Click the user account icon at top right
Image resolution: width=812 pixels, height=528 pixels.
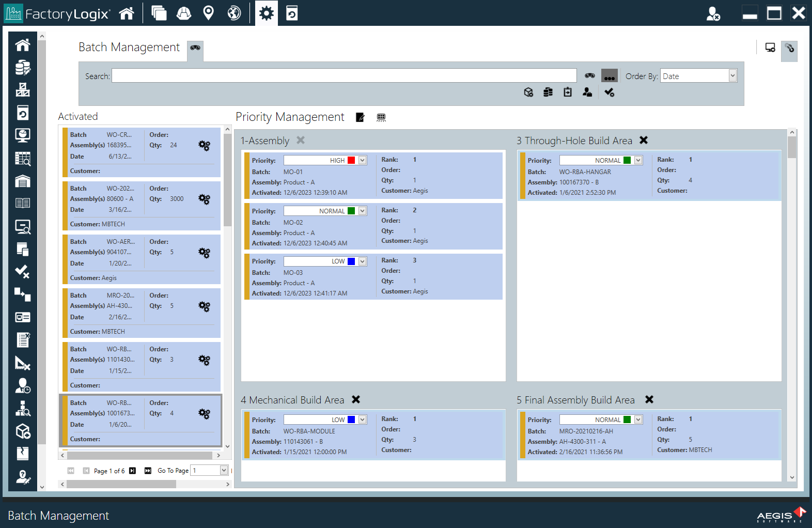[x=713, y=14]
